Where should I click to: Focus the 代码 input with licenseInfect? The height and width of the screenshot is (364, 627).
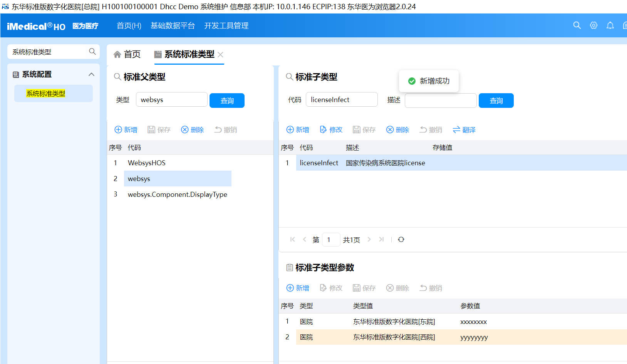(342, 100)
